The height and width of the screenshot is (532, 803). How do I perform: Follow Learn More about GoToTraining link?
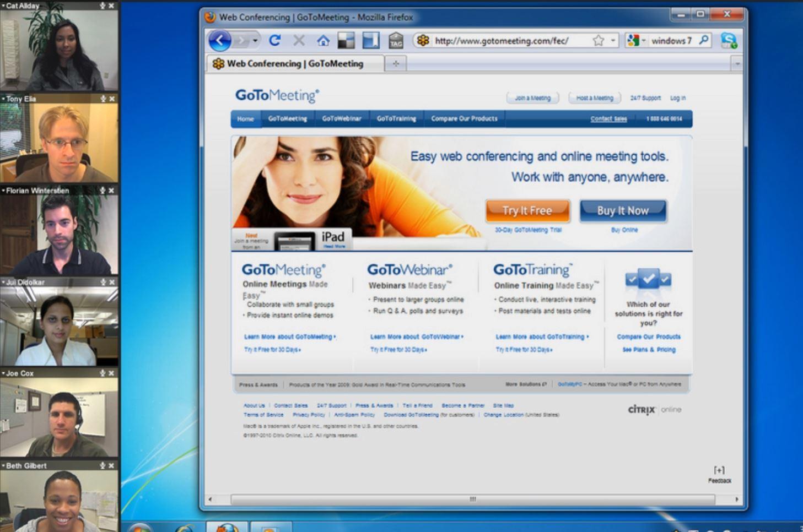click(x=542, y=336)
